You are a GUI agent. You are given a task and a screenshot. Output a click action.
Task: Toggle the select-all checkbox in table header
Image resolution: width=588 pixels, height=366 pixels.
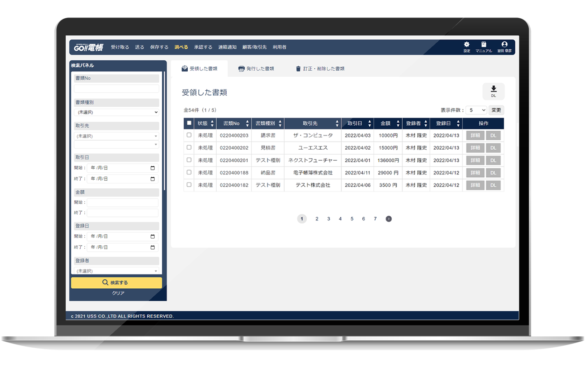pos(189,123)
